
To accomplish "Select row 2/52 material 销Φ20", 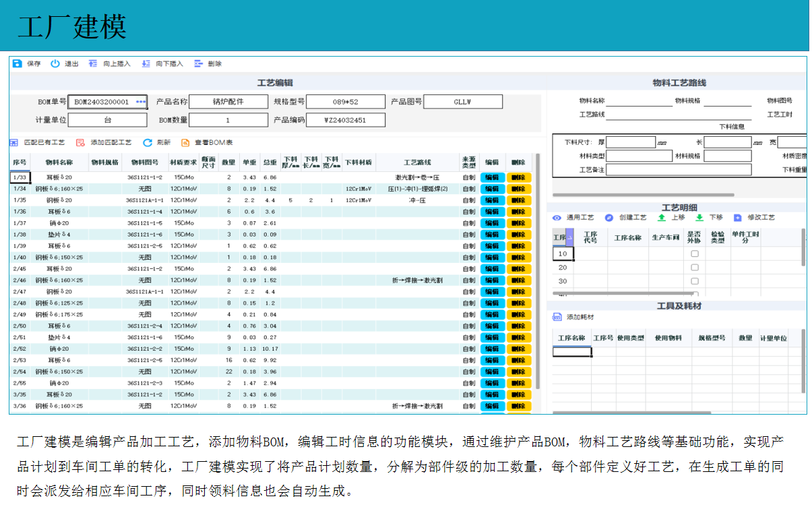I will click(59, 349).
